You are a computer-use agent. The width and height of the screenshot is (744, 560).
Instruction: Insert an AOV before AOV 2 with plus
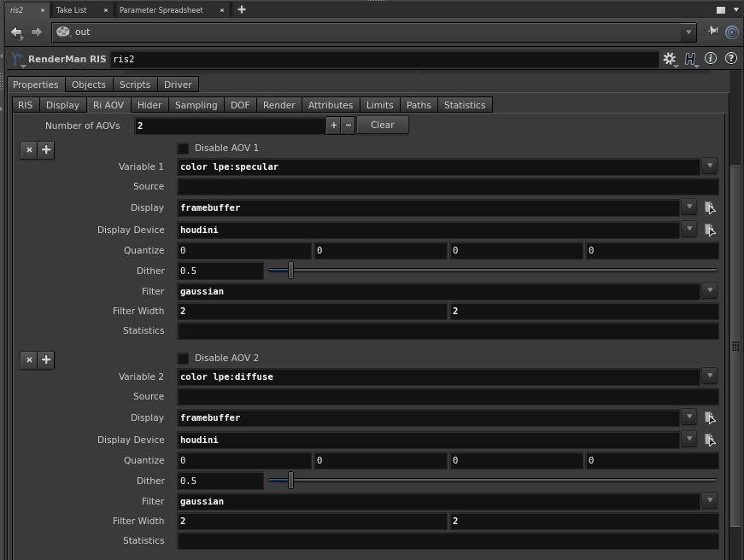[x=46, y=360]
